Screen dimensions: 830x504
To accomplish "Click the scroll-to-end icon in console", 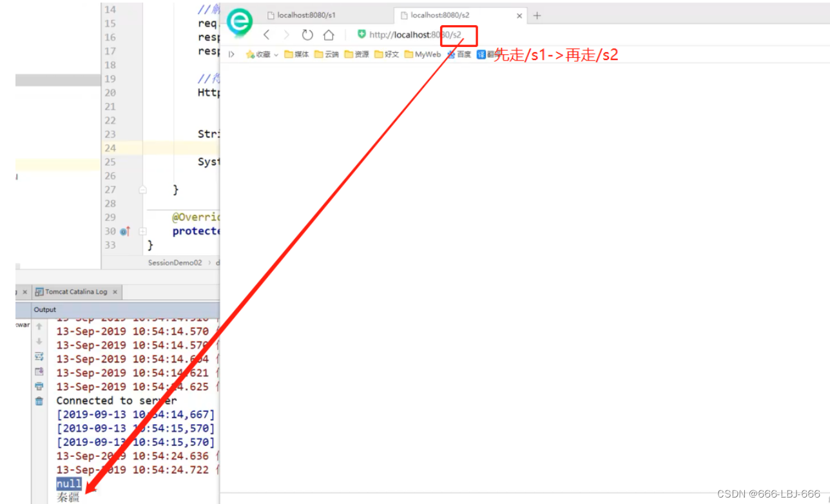I will point(39,371).
